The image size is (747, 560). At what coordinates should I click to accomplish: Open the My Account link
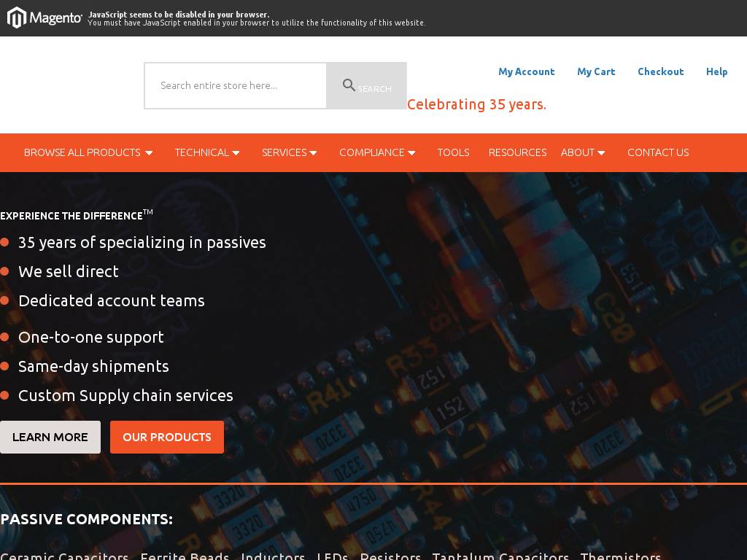tap(526, 71)
